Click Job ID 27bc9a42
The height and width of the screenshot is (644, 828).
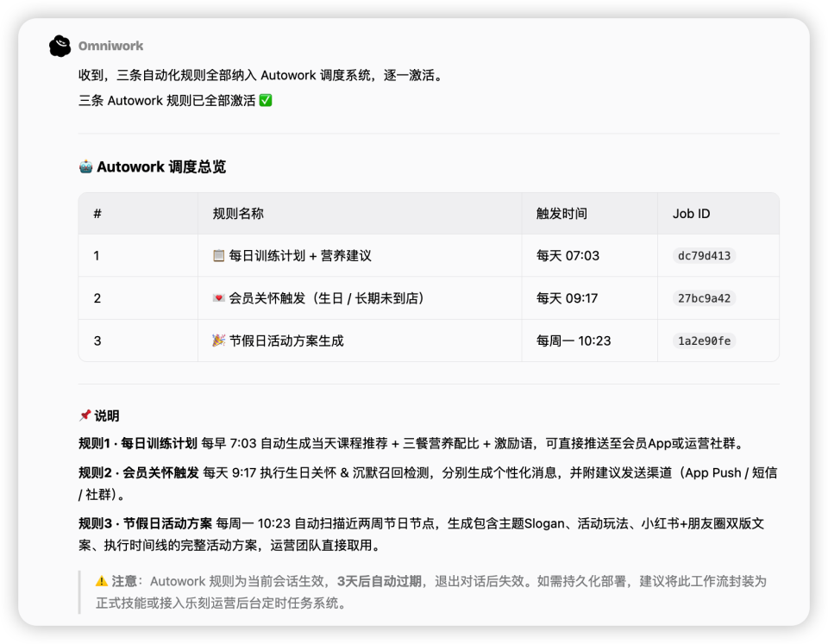click(705, 298)
